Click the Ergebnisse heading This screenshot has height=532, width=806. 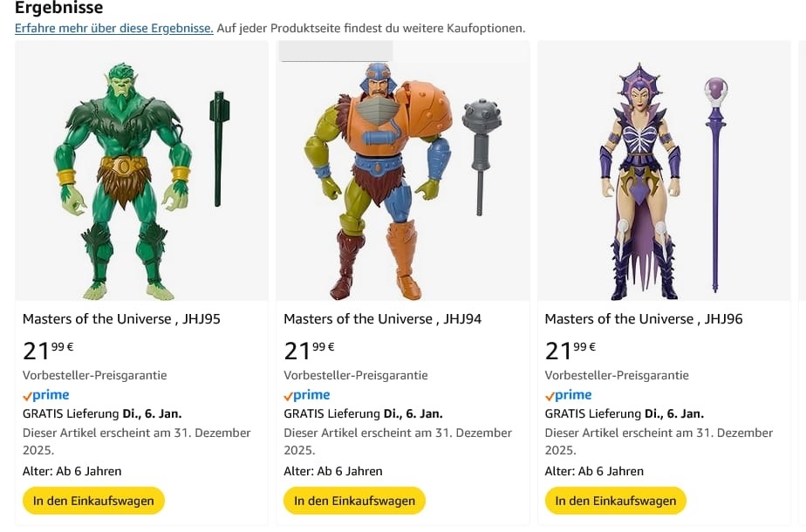click(58, 8)
